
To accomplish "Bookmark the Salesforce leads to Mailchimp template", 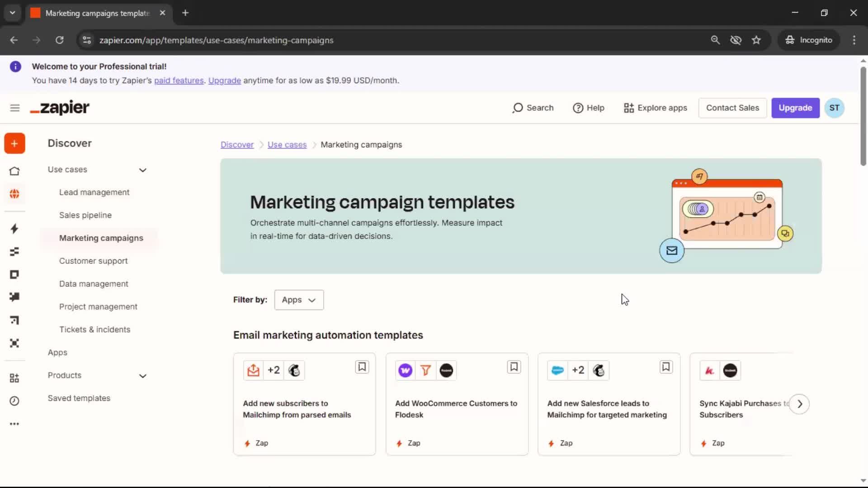I will point(666,367).
